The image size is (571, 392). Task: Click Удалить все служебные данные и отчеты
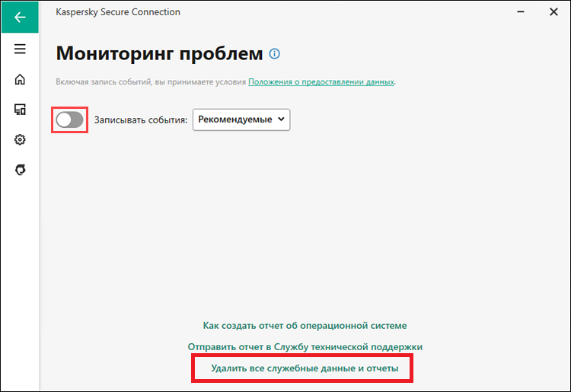(305, 368)
